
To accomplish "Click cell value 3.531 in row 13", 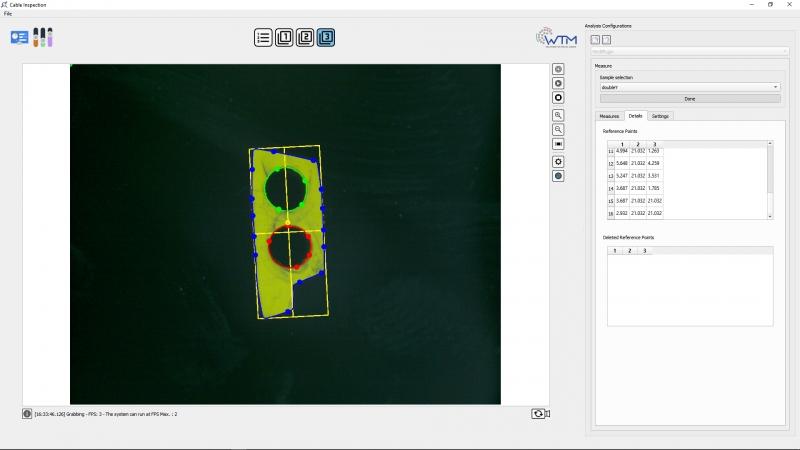I will click(654, 176).
